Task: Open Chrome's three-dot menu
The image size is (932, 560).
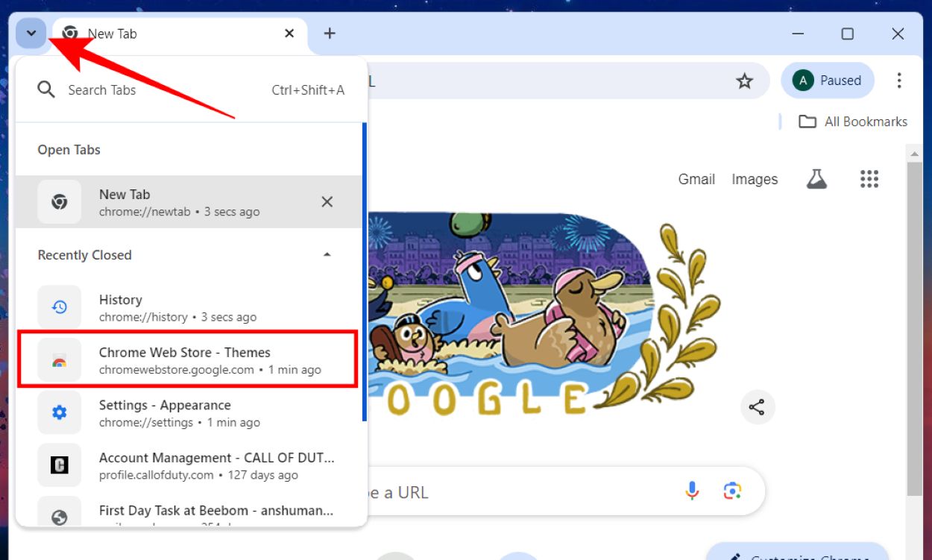Action: click(900, 81)
